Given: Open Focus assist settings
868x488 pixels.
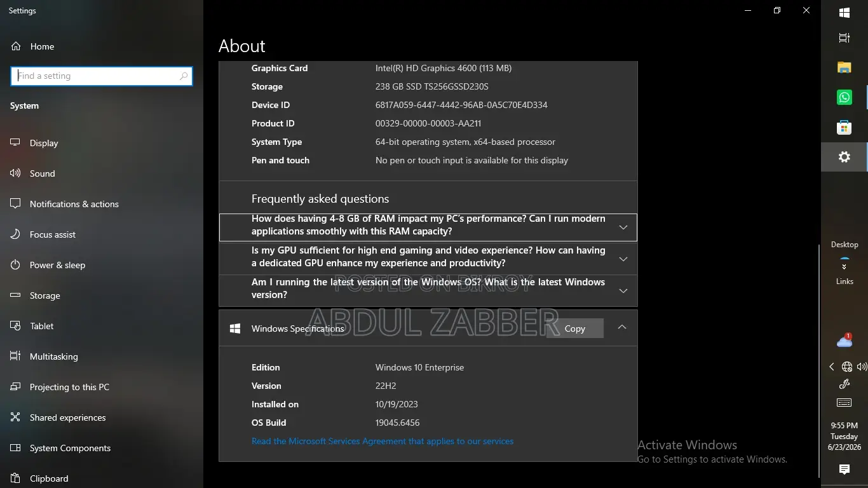Looking at the screenshot, I should 102,234.
